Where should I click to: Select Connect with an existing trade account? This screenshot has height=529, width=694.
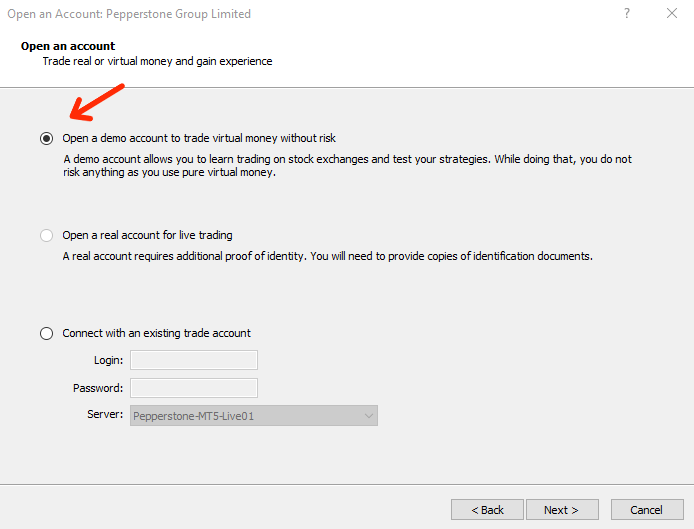pyautogui.click(x=47, y=334)
